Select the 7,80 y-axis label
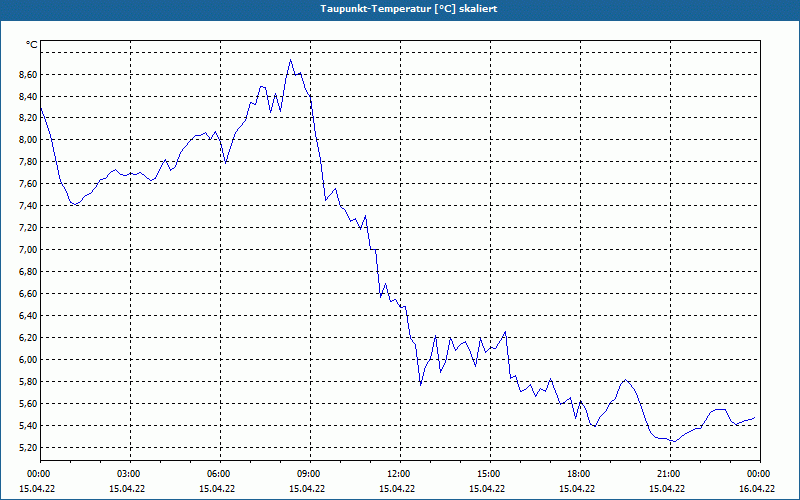Screen dimensions: 800x500 (28, 162)
